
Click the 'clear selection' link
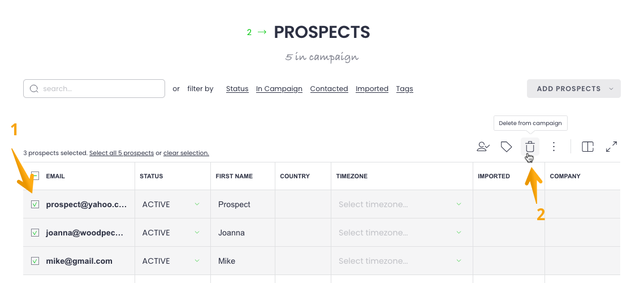[x=186, y=153]
